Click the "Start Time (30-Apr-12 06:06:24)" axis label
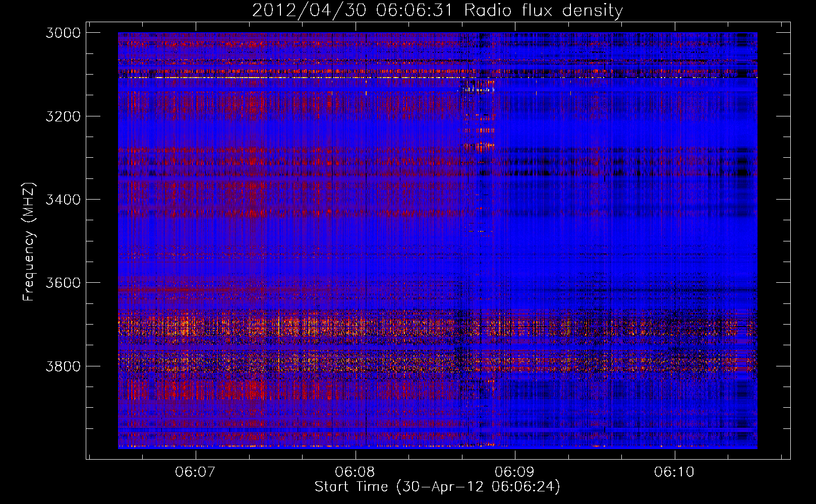Image resolution: width=816 pixels, height=504 pixels. (x=437, y=487)
